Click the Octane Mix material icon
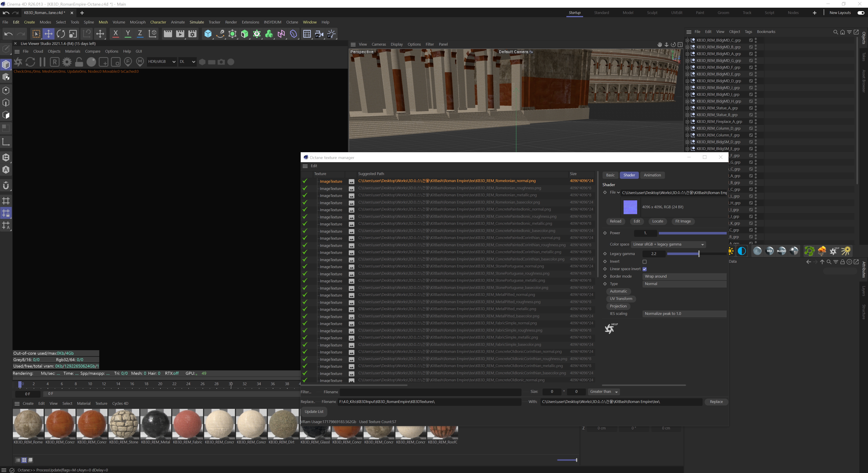The image size is (868, 473). click(769, 251)
